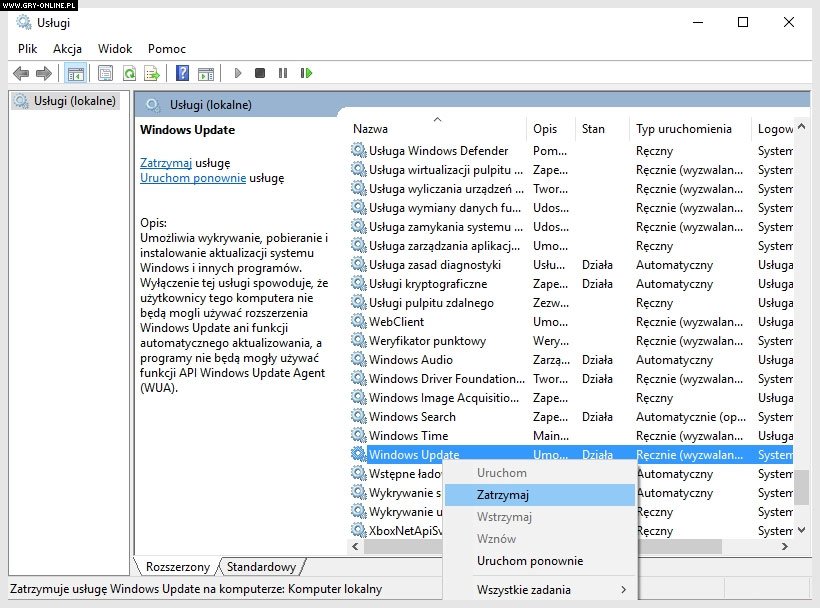Select the Windows Driver Foundation service row
820x608 pixels.
(x=571, y=378)
